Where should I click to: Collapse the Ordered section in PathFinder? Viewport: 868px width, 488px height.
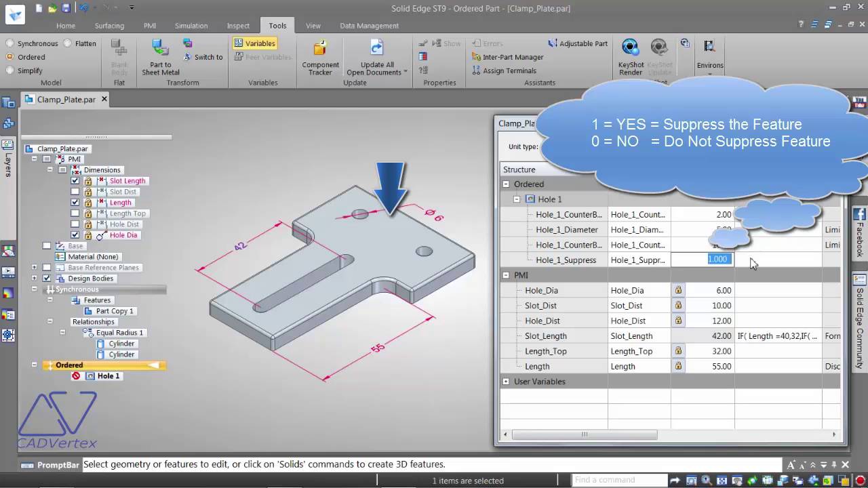pos(34,365)
